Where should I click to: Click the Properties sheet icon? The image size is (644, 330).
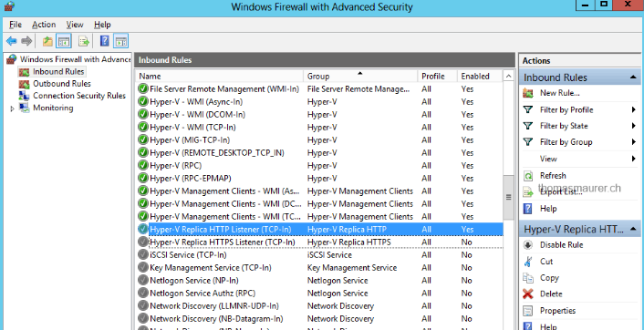pyautogui.click(x=528, y=311)
